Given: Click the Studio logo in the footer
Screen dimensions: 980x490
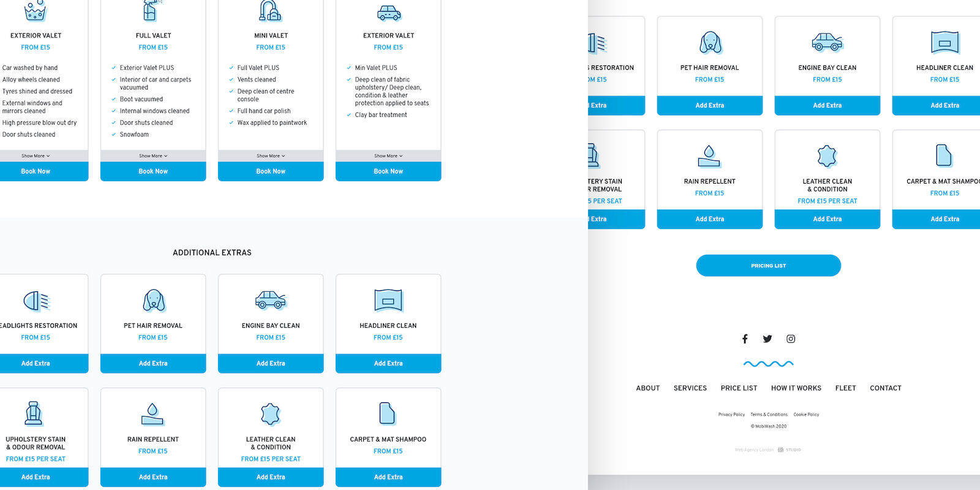Looking at the screenshot, I should point(790,450).
